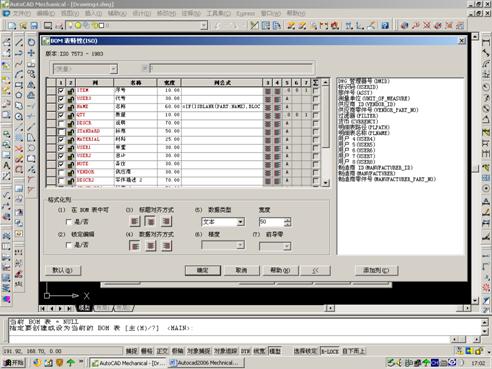This screenshot has width=492, height=369.
Task: Select the Move (cross arrows) tool
Action: pos(31,53)
